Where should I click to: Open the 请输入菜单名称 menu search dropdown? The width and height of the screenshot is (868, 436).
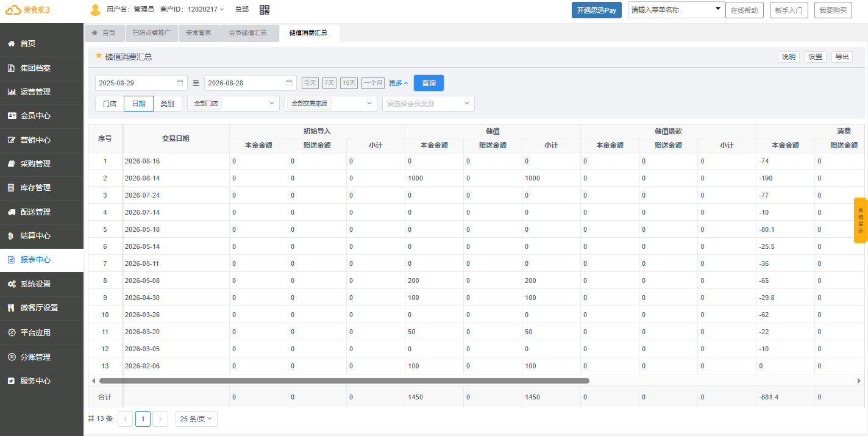(x=677, y=10)
